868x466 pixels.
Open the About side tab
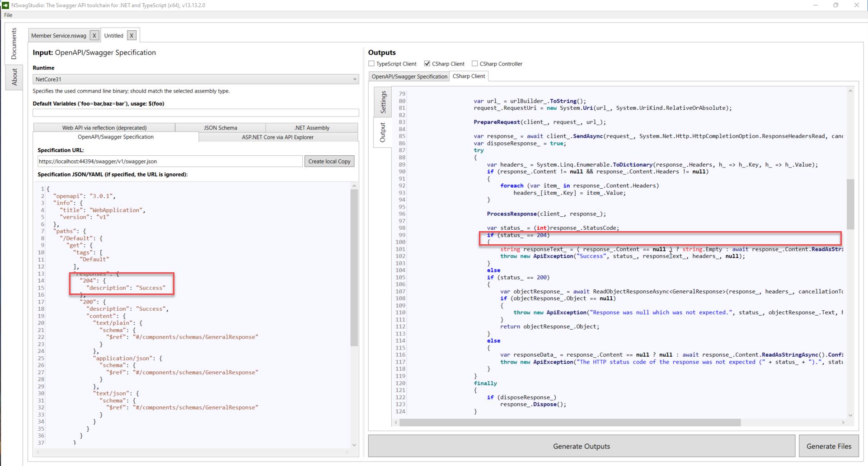[14, 77]
